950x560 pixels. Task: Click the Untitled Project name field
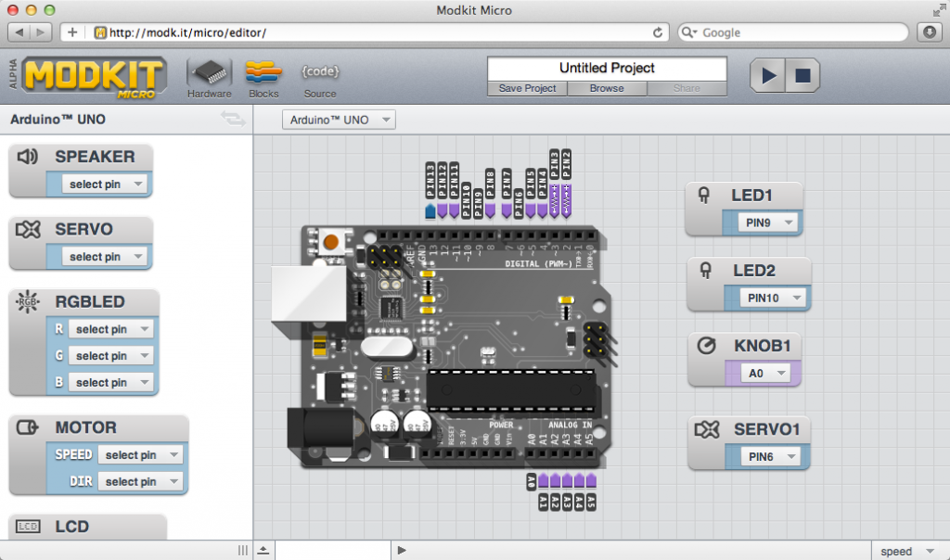pyautogui.click(x=606, y=68)
